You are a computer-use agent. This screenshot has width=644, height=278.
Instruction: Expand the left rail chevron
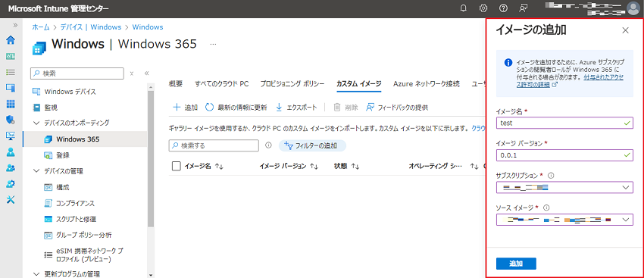15,26
